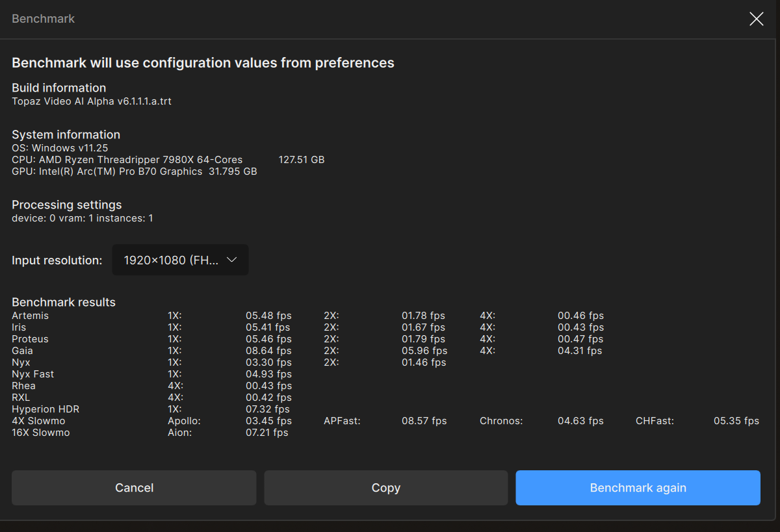Select the Topaz Video AI build version text
Screen dimensions: 780x532
pos(92,101)
